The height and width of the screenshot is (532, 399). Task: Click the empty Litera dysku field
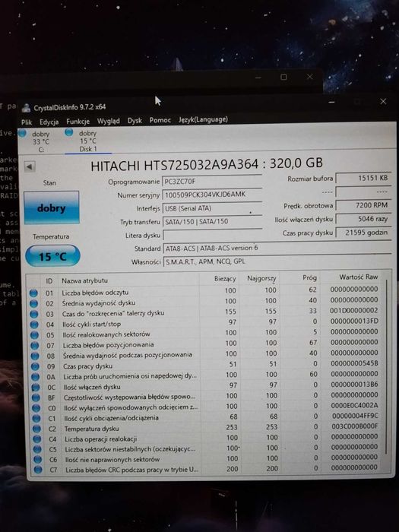coord(212,235)
